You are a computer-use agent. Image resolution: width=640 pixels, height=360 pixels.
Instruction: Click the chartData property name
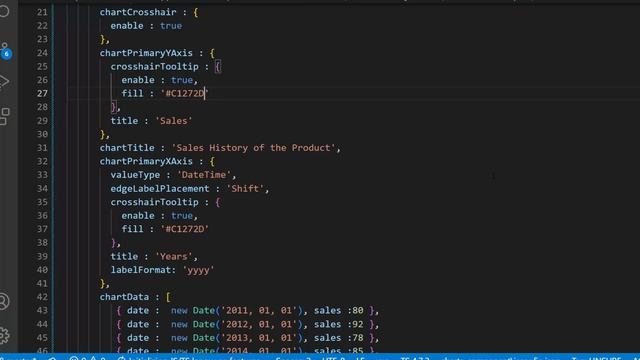pyautogui.click(x=124, y=297)
